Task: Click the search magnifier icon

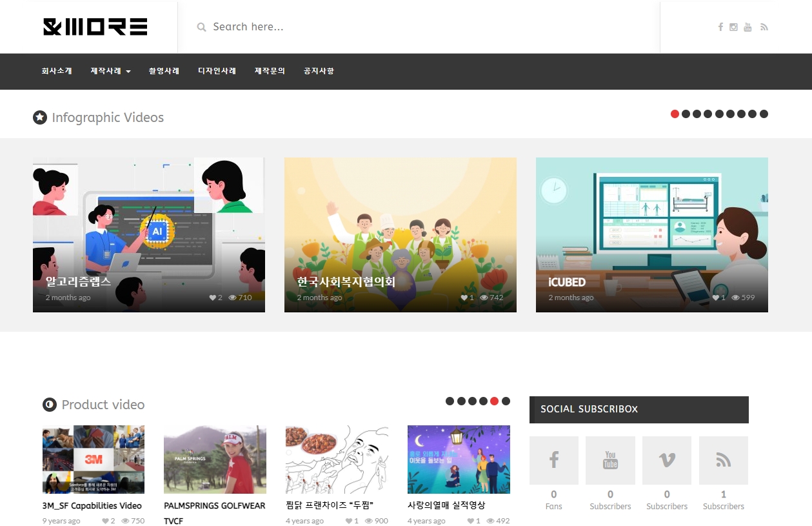Action: coord(201,27)
